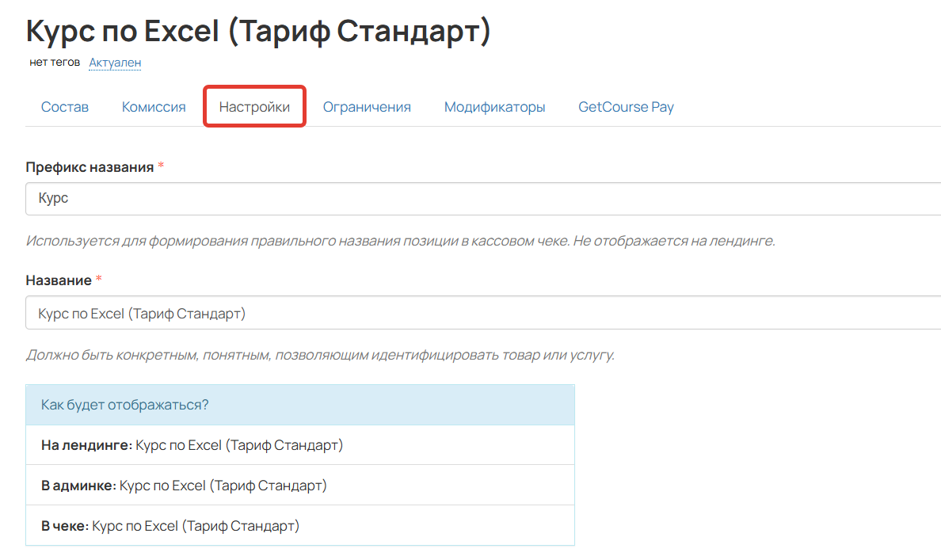Image resolution: width=941 pixels, height=560 pixels.
Task: Open the Состав tab
Action: pyautogui.click(x=65, y=107)
